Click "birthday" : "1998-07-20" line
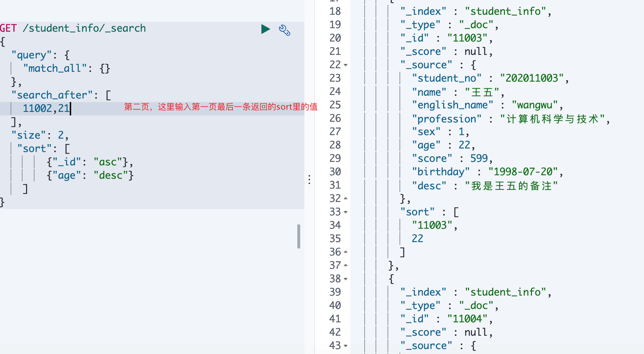Screen dimensions: 644x354 [488, 172]
